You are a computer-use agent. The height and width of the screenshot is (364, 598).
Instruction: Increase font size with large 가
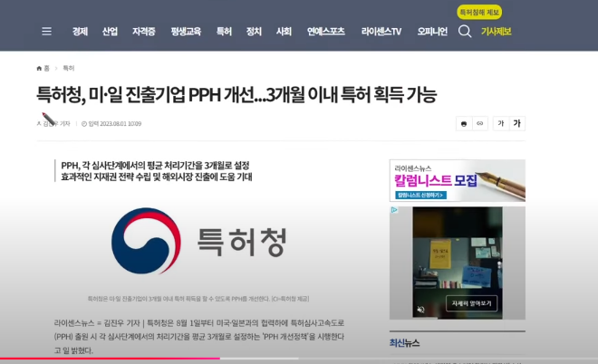517,123
